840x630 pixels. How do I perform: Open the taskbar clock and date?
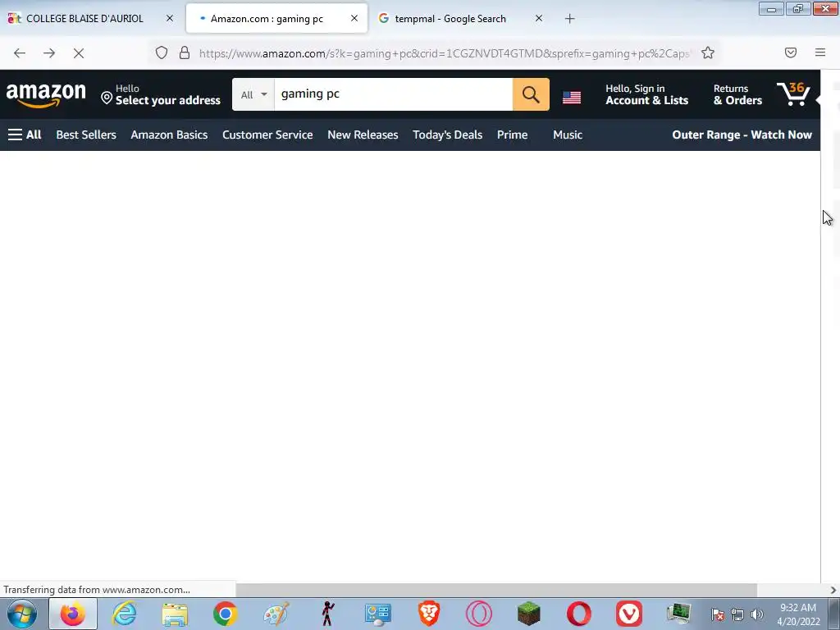pyautogui.click(x=798, y=614)
